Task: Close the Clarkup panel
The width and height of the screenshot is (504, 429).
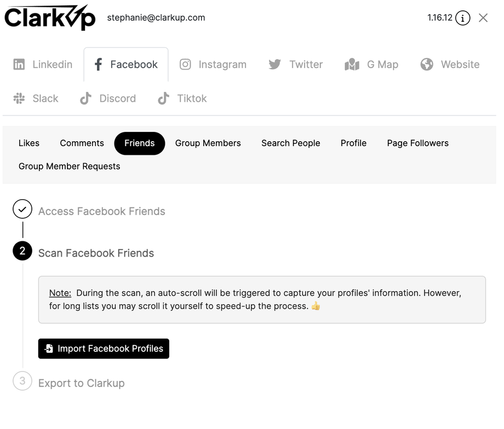Action: coord(483,18)
